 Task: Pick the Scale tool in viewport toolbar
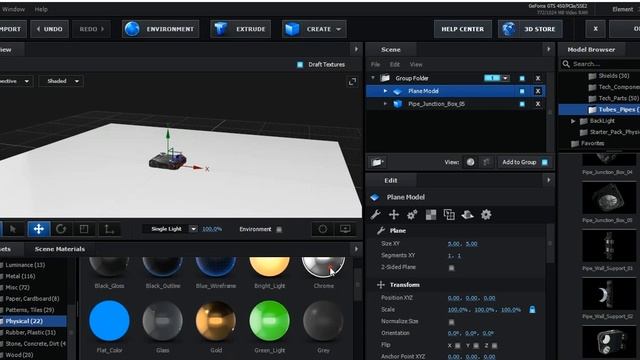click(x=84, y=229)
